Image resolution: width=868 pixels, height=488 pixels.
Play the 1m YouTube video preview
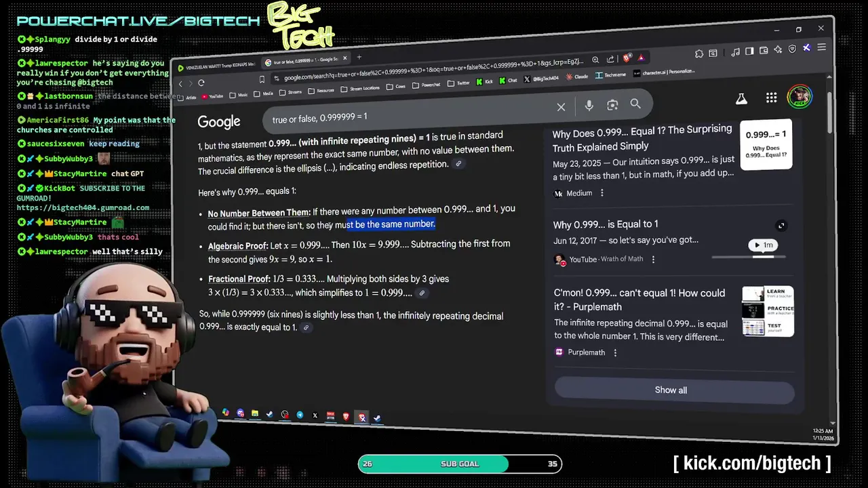(x=763, y=245)
